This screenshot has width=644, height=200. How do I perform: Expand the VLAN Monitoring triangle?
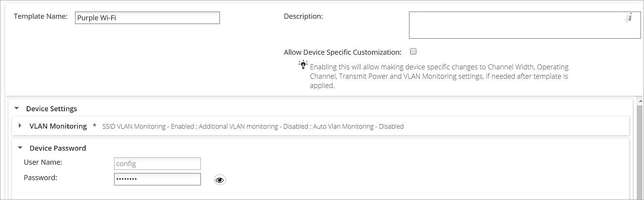pos(20,126)
